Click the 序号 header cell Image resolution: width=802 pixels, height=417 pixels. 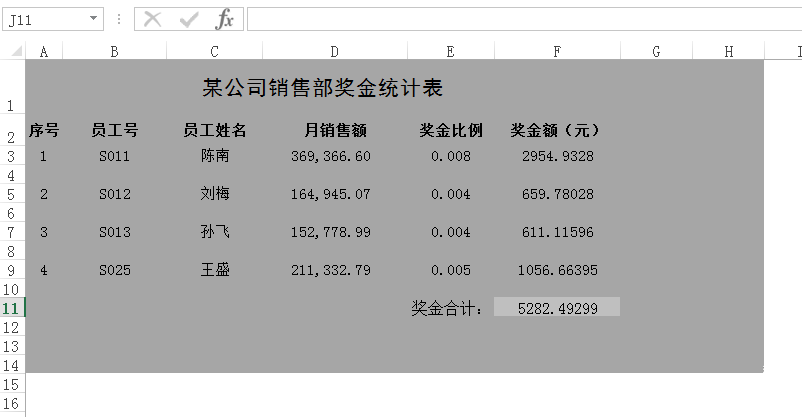[x=44, y=130]
